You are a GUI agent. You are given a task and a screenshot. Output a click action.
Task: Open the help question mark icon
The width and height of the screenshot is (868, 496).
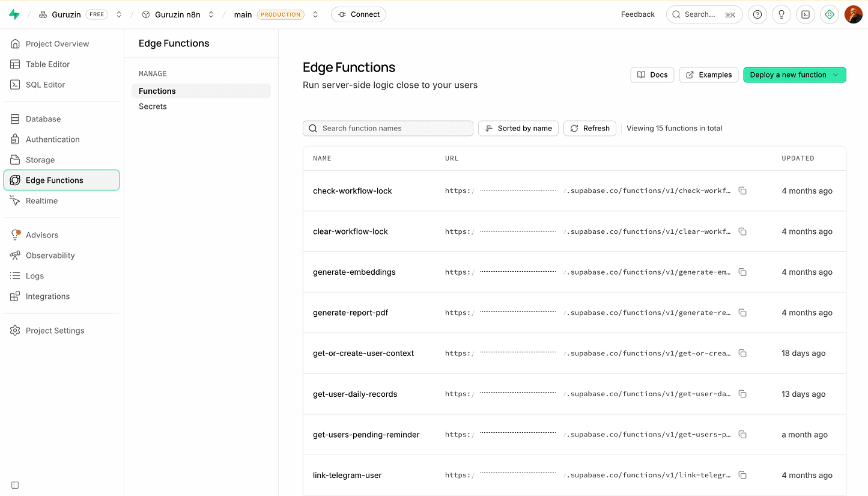click(757, 14)
